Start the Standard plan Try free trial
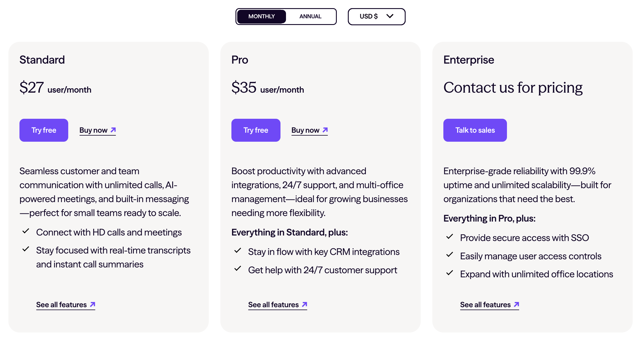This screenshot has height=338, width=644. pos(44,130)
